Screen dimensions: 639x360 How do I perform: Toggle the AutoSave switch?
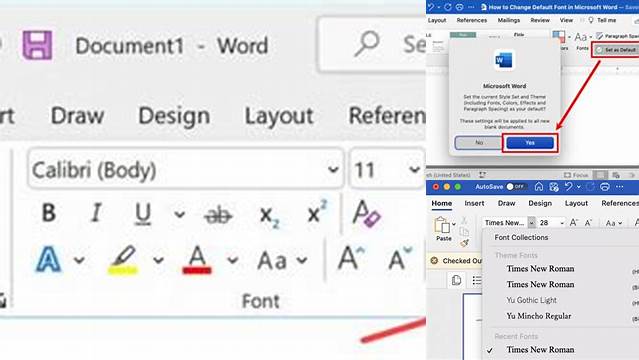516,187
